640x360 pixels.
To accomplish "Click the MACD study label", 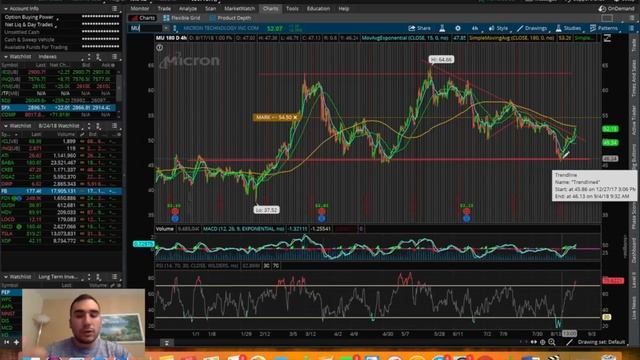I will click(x=243, y=229).
